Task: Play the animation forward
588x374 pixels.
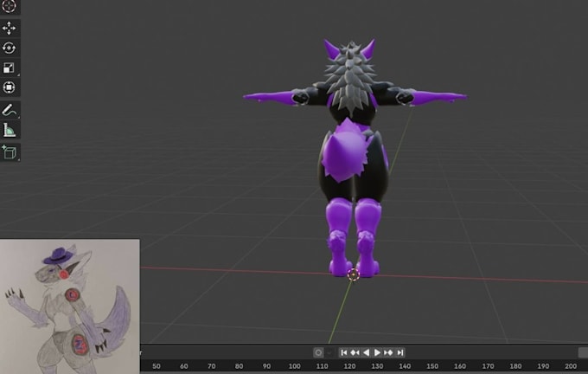Action: tap(377, 352)
